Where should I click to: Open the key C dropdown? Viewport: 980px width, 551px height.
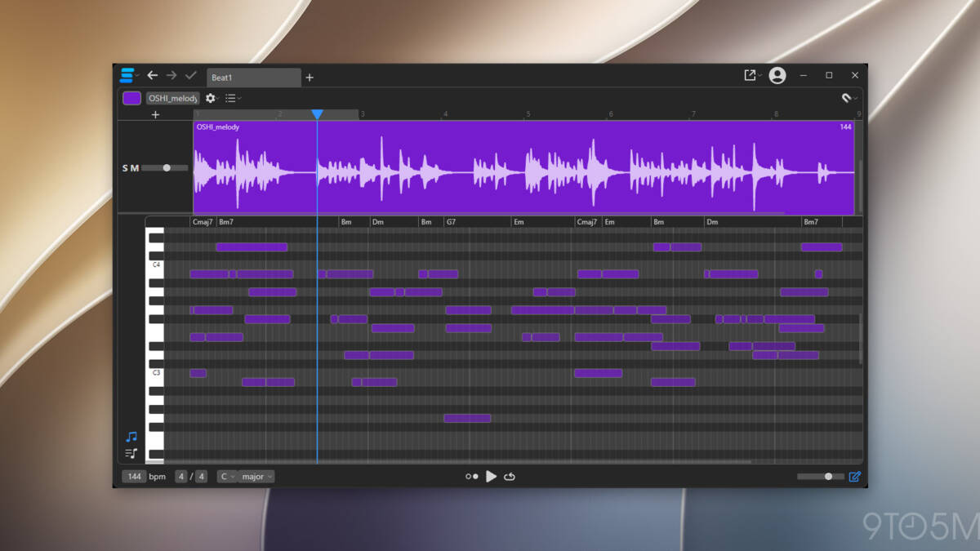[227, 476]
